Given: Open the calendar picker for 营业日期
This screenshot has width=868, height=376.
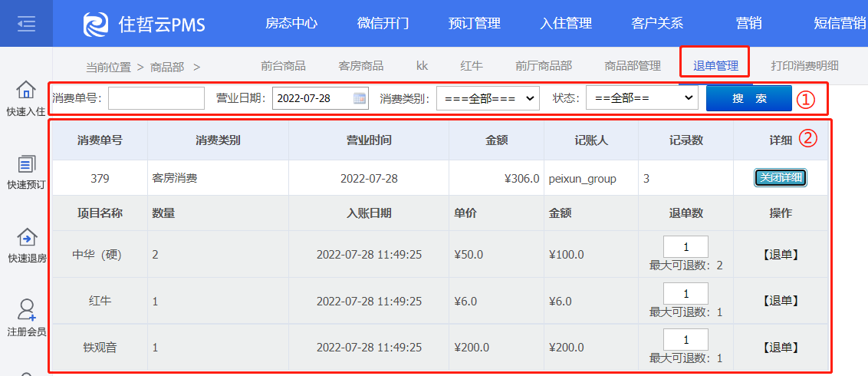Looking at the screenshot, I should (360, 98).
